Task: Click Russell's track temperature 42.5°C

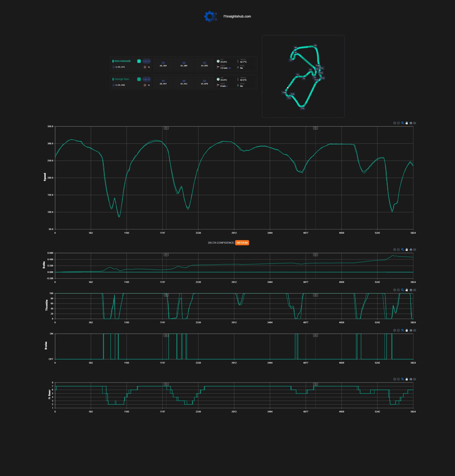Action: coord(243,80)
